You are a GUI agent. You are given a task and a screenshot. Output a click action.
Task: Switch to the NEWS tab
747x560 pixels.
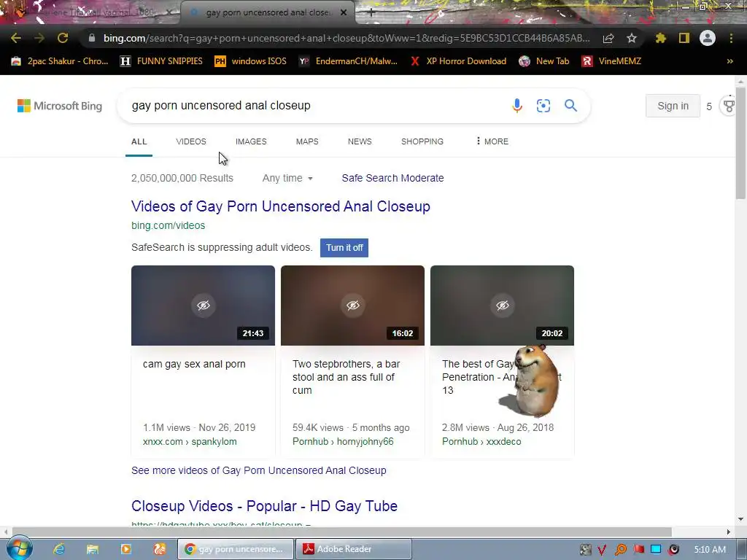pyautogui.click(x=360, y=141)
